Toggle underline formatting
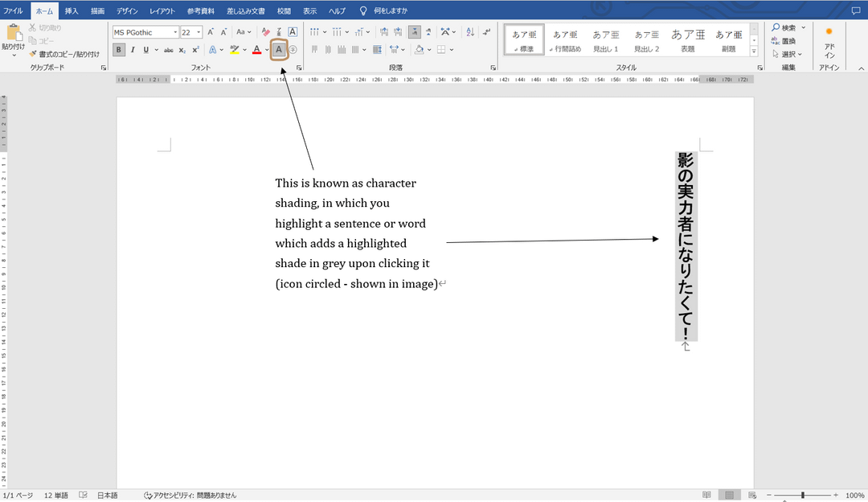868x502 pixels. (146, 50)
